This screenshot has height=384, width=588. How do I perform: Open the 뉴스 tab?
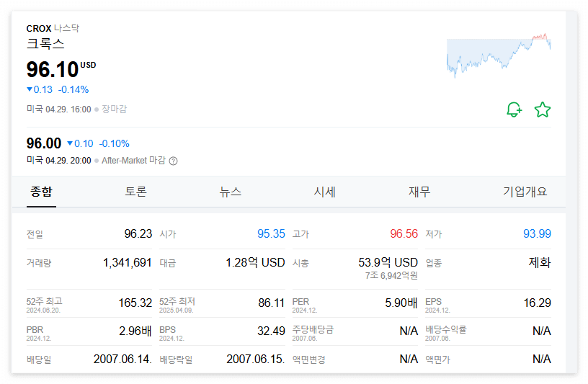231,192
